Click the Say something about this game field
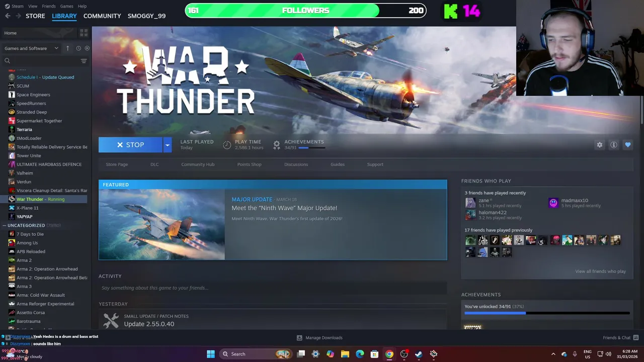 [273, 288]
